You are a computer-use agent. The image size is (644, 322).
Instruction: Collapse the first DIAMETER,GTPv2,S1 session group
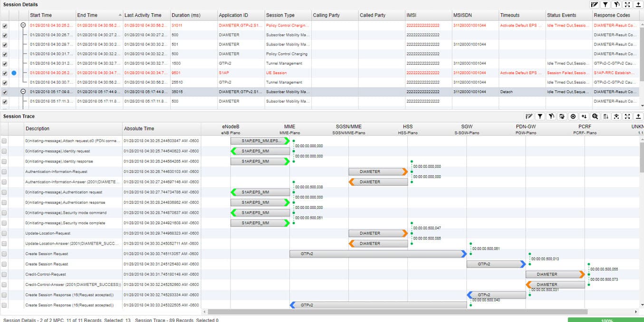click(23, 26)
